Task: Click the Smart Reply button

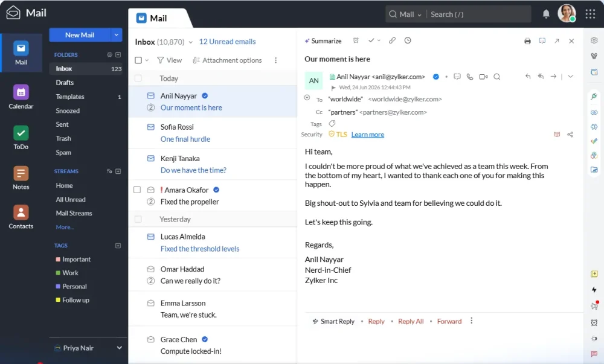Action: pos(333,321)
